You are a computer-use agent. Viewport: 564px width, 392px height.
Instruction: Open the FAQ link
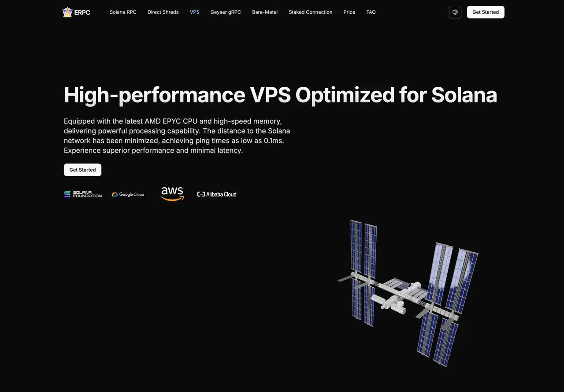coord(371,12)
